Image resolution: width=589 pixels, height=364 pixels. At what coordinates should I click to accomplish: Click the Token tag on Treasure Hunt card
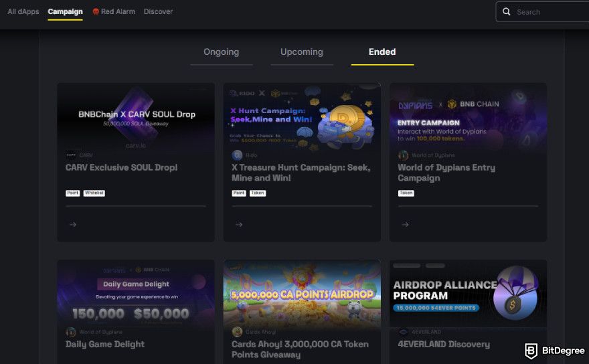pyautogui.click(x=258, y=193)
